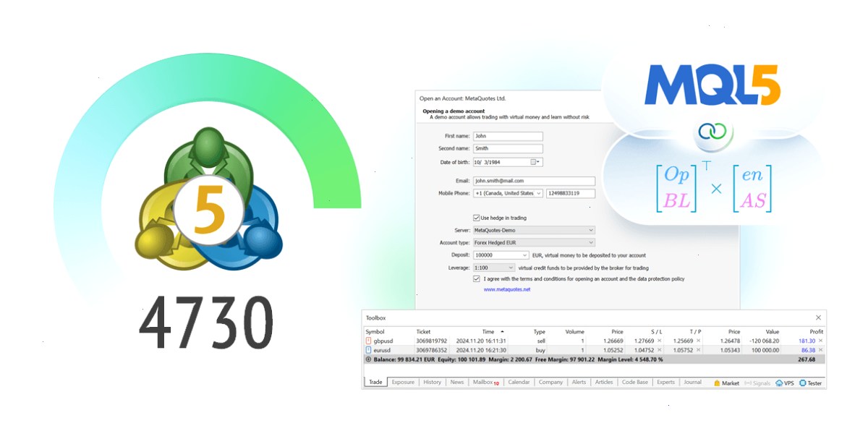Open the Account type dropdown
This screenshot has width=868, height=439.
534,242
